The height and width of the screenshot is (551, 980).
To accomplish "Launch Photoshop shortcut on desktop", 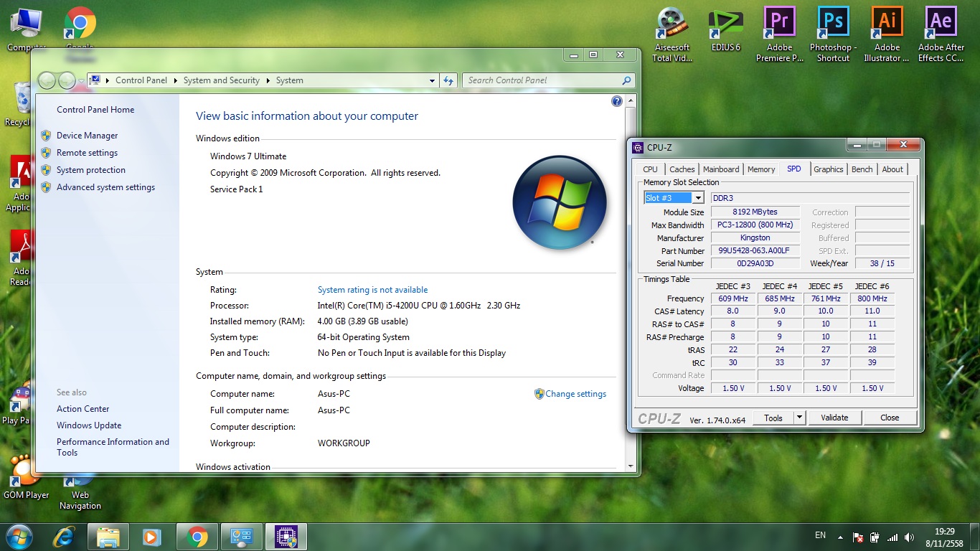I will click(833, 34).
